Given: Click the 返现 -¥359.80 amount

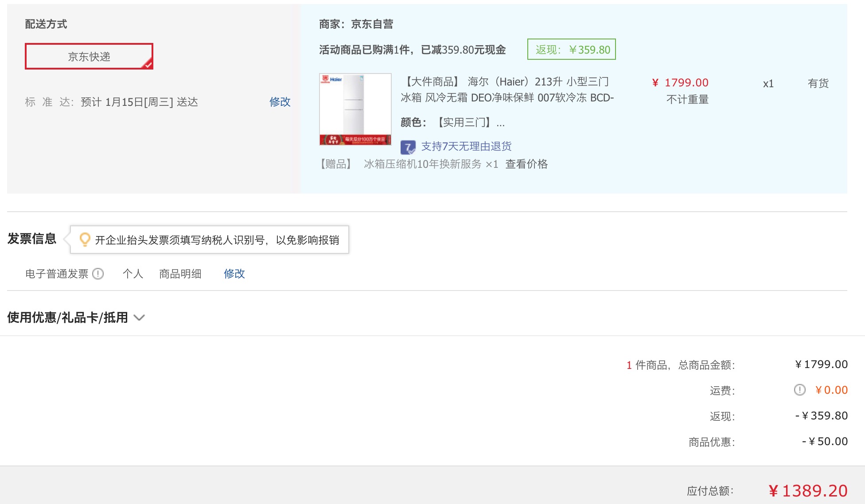Looking at the screenshot, I should (822, 416).
